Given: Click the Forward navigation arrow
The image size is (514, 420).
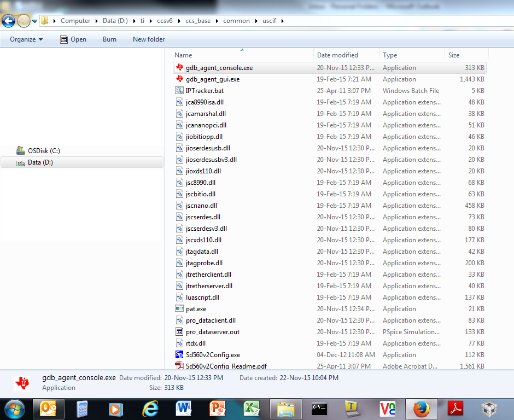Looking at the screenshot, I should (24, 21).
